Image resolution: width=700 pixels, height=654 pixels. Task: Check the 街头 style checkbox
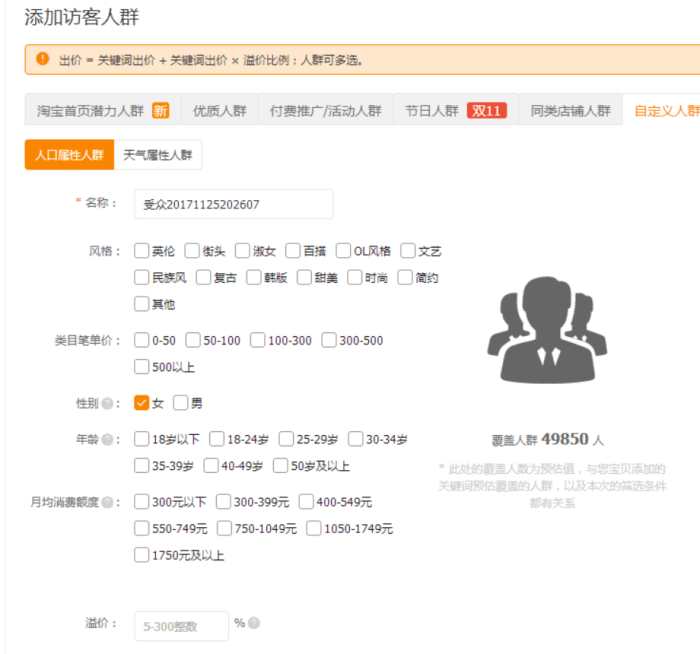(x=192, y=251)
